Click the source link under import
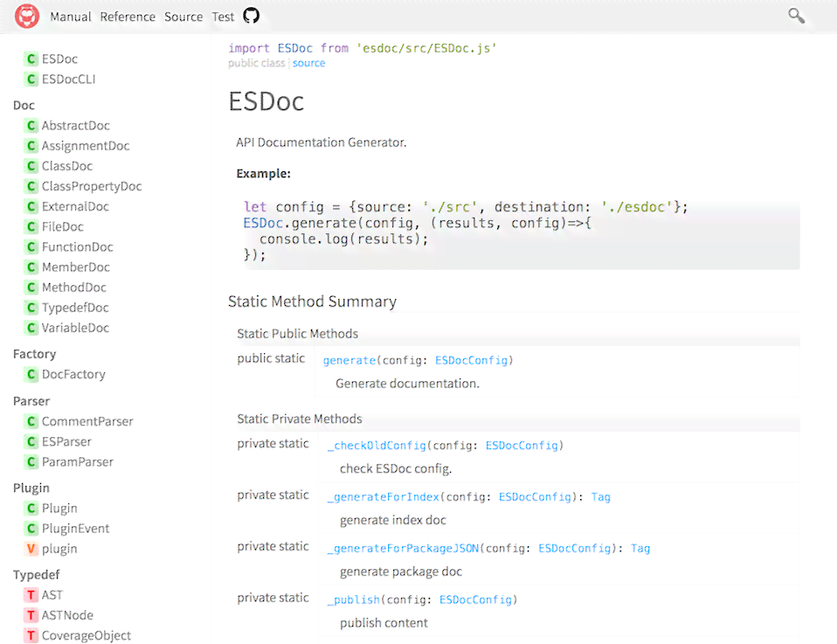This screenshot has width=837, height=644. point(308,63)
